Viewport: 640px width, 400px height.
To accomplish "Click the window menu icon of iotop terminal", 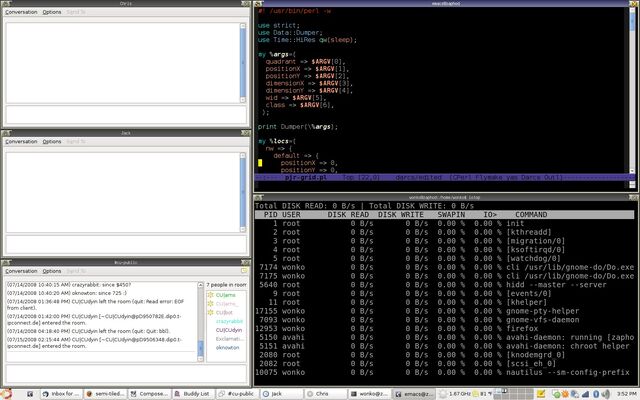I will [258, 198].
